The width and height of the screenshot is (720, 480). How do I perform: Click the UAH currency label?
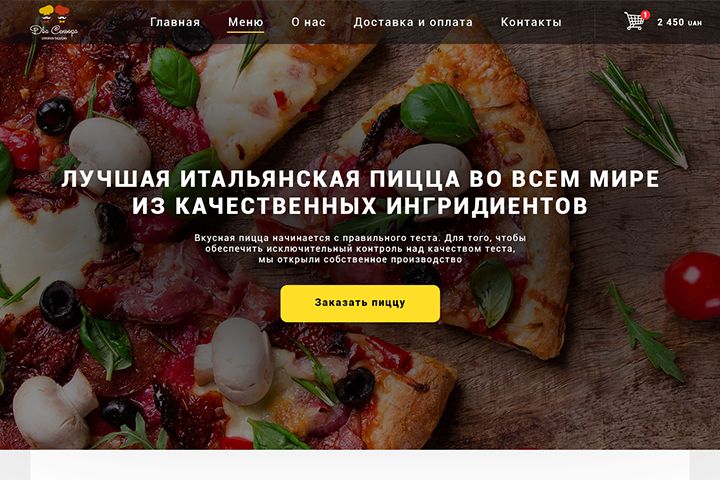pyautogui.click(x=695, y=23)
